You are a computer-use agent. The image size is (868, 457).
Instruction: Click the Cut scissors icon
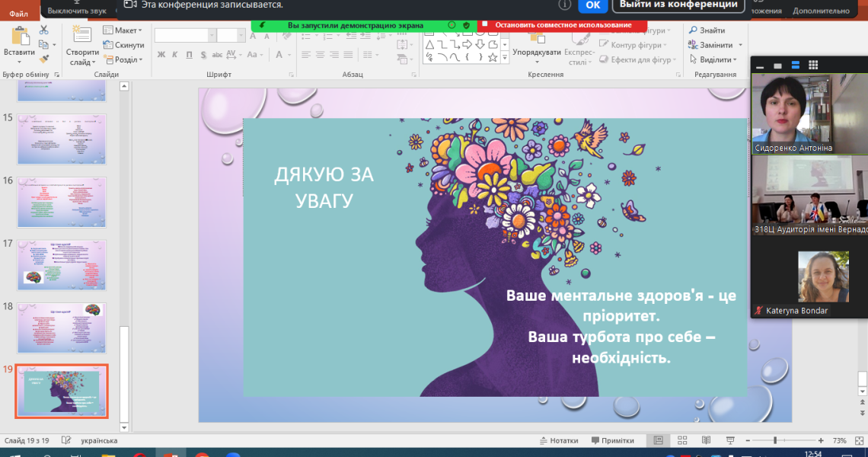click(43, 30)
